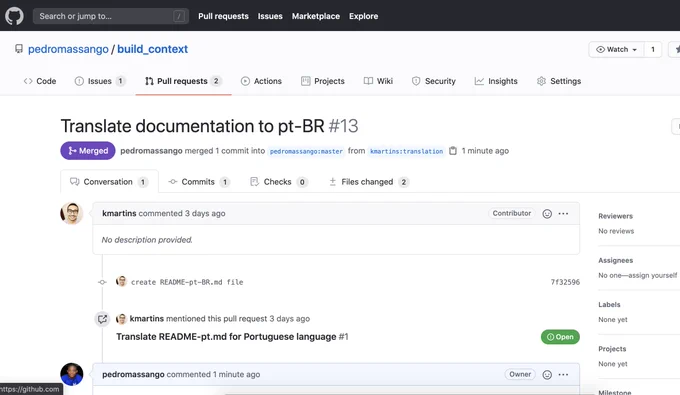Open the Reviewers sidebar section
This screenshot has height=395, width=680.
[615, 216]
